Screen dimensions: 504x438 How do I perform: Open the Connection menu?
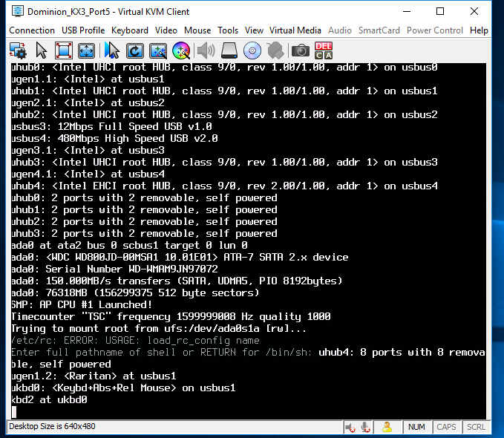[32, 30]
